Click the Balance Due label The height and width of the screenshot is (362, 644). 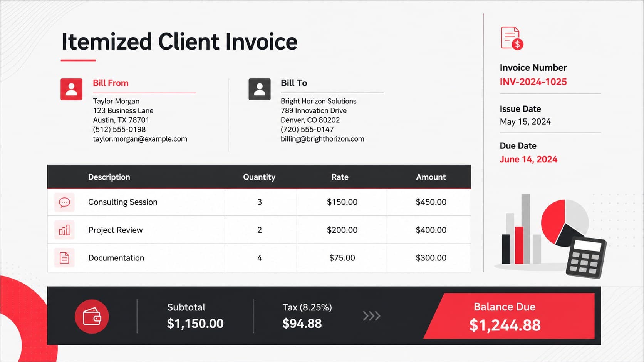click(x=505, y=307)
